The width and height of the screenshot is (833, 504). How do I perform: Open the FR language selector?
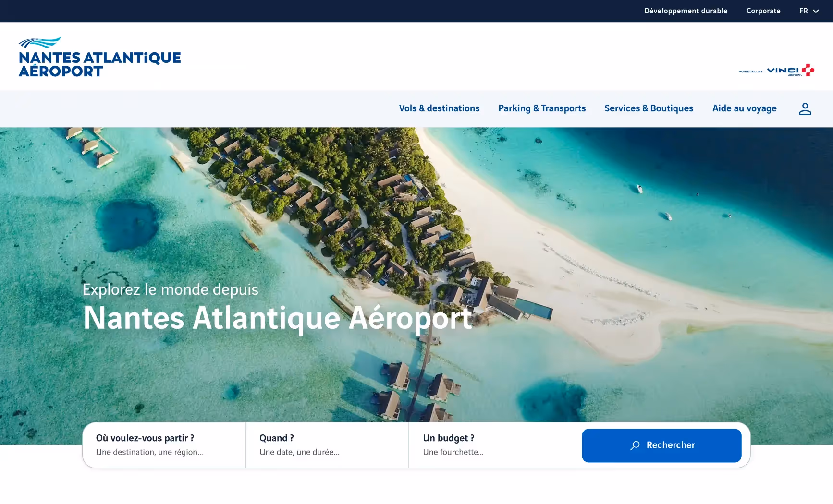809,11
